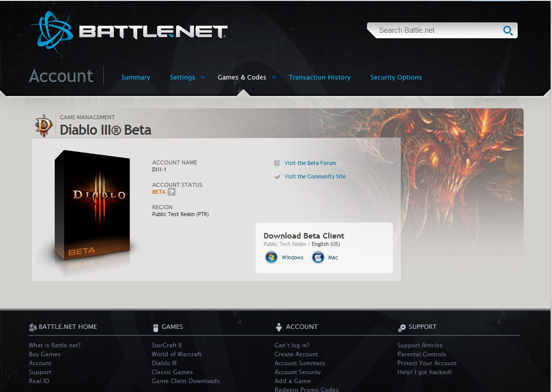Click the Diablo III game icon
The width and height of the screenshot is (552, 392).
point(44,126)
